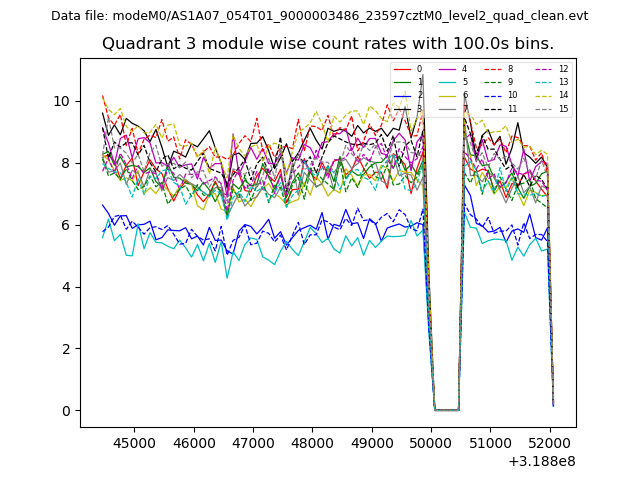640x480 pixels.
Task: Click the green dashed legend line for module 9
Action: [x=493, y=82]
